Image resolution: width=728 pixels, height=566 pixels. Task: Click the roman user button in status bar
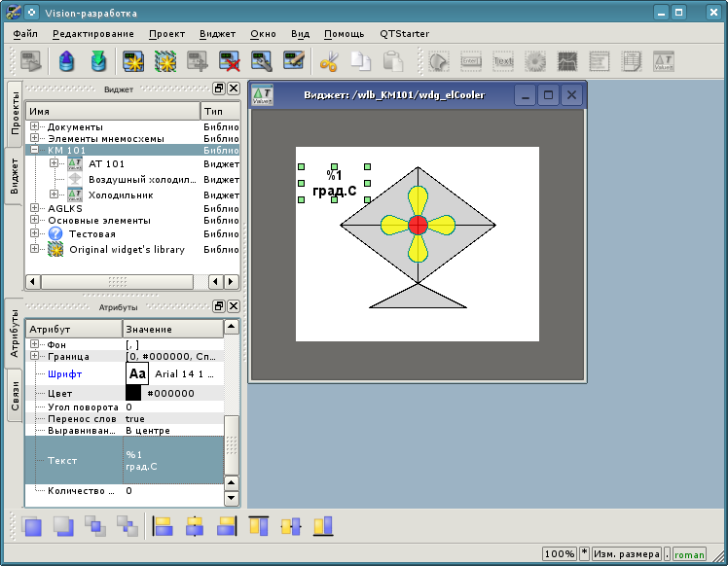click(689, 554)
